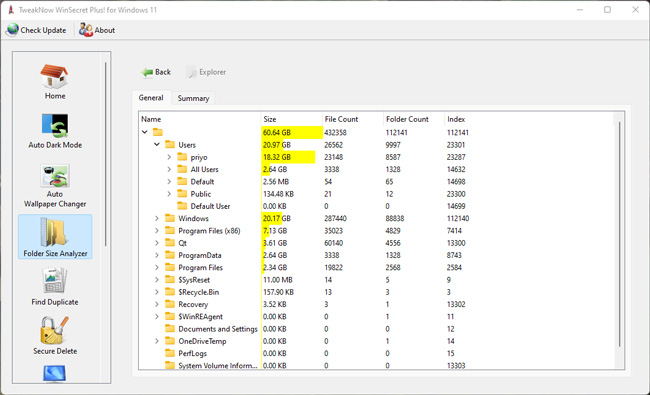
Task: Expand the Program Files (x86) node
Action: point(157,230)
